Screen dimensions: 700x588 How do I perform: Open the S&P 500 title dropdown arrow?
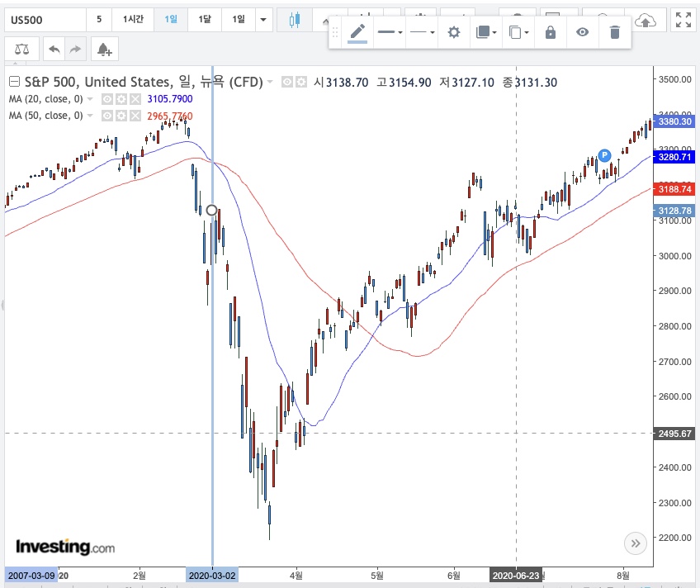pyautogui.click(x=270, y=82)
